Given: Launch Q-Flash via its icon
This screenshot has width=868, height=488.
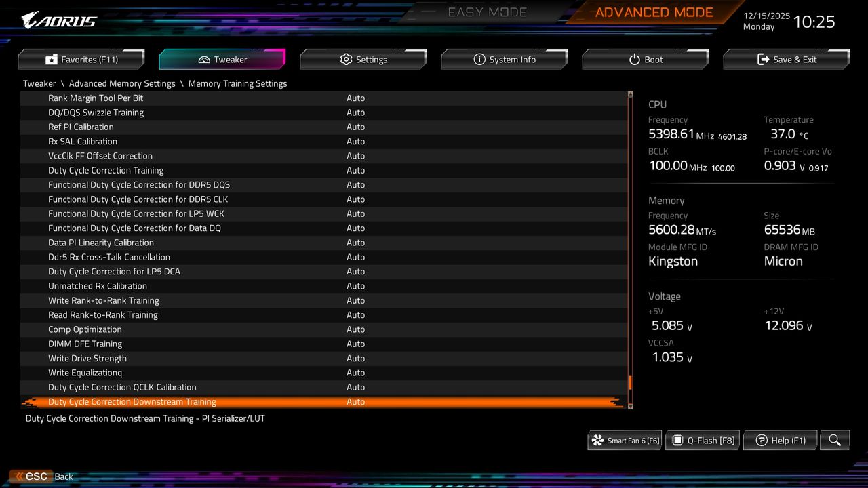Looking at the screenshot, I should [x=678, y=440].
